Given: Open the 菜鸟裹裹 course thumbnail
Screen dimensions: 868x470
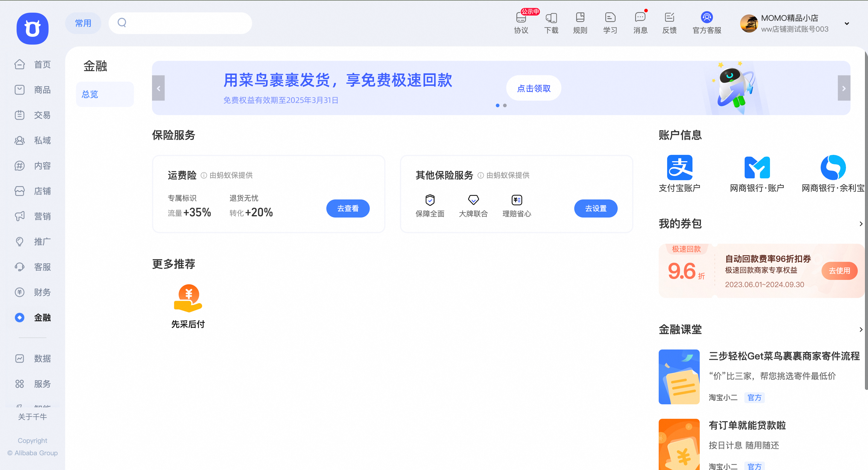Looking at the screenshot, I should tap(679, 377).
